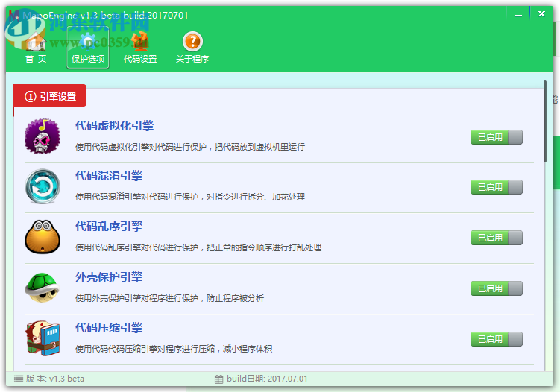Open the 首页 home tab

(x=36, y=48)
